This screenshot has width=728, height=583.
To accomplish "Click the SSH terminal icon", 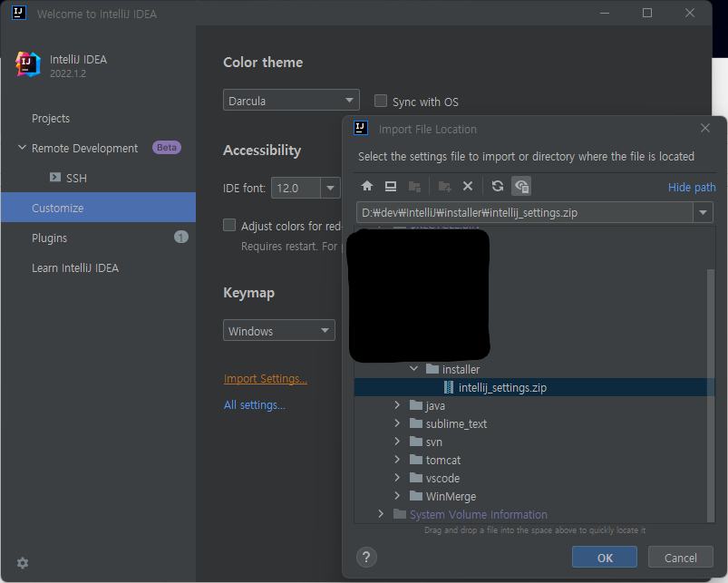I will (x=55, y=177).
